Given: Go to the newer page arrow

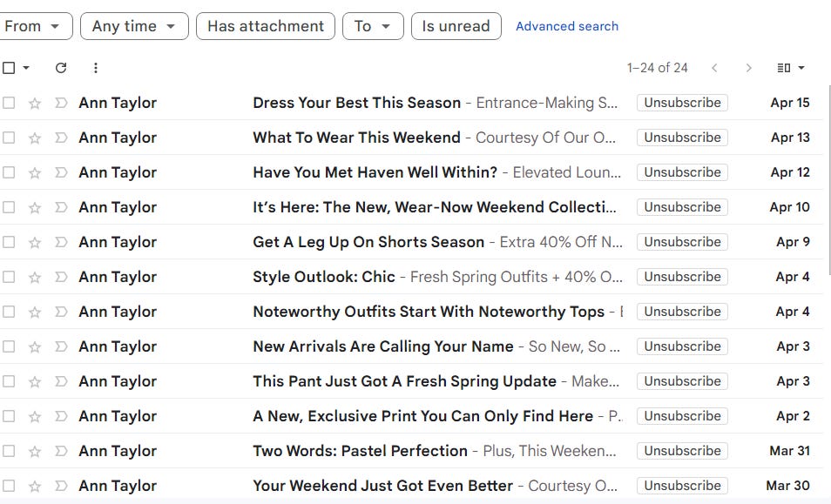Looking at the screenshot, I should [x=714, y=68].
